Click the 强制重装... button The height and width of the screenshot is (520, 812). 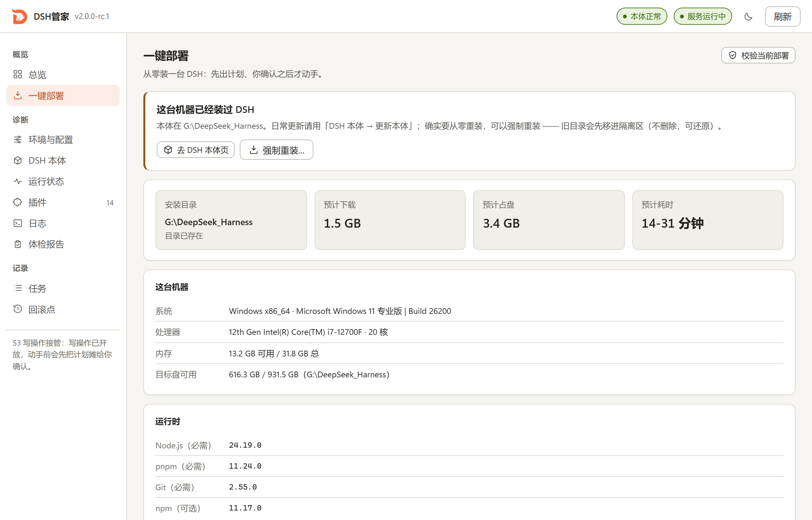pyautogui.click(x=276, y=150)
